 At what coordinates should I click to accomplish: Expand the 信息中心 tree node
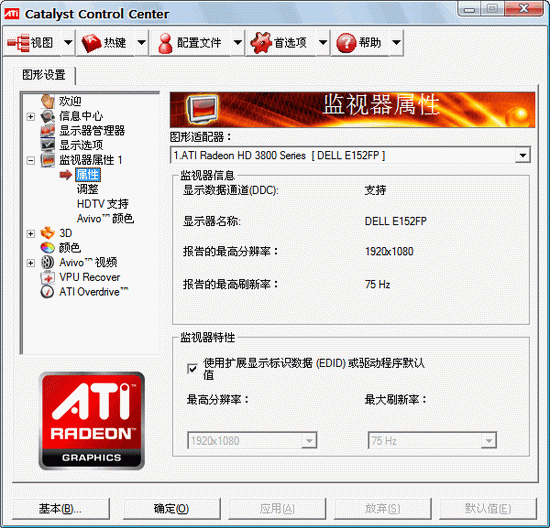pos(31,116)
